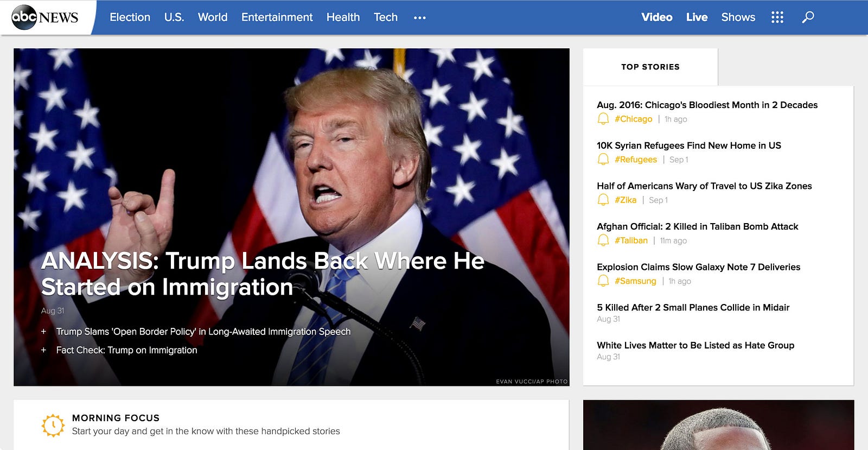Open the World section
The height and width of the screenshot is (450, 868).
point(213,17)
